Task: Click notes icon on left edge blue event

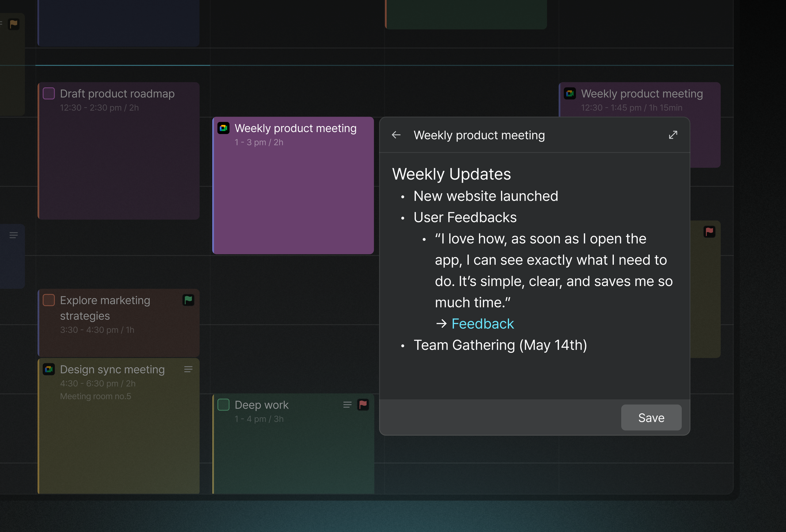Action: pyautogui.click(x=14, y=235)
